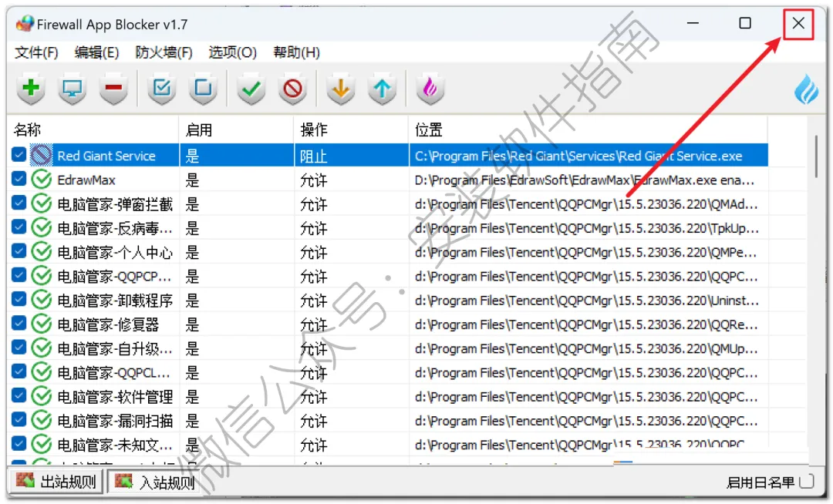Screen dimensions: 833x504
Task: Click the QMUp path in 自升级 row
Action: [x=586, y=348]
